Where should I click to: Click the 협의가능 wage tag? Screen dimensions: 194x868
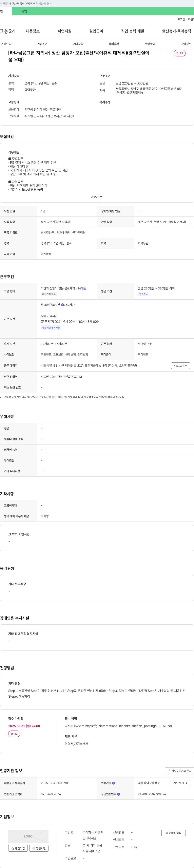click(143, 294)
